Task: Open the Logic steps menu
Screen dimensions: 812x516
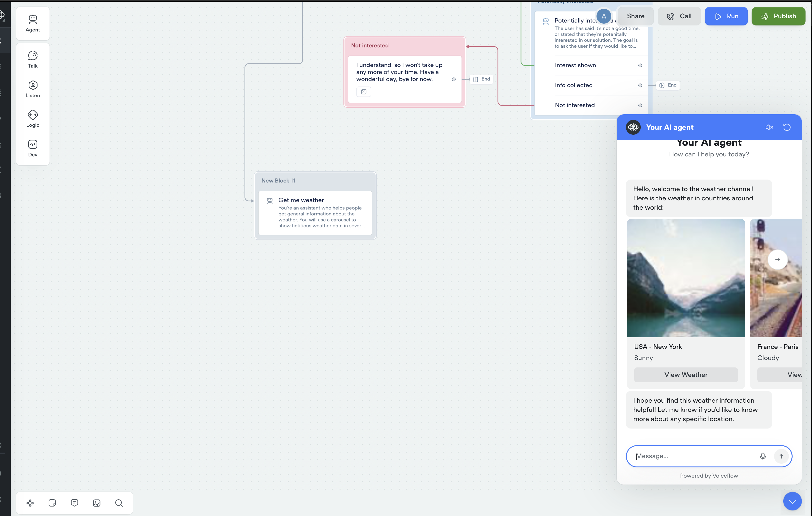Action: (x=33, y=119)
